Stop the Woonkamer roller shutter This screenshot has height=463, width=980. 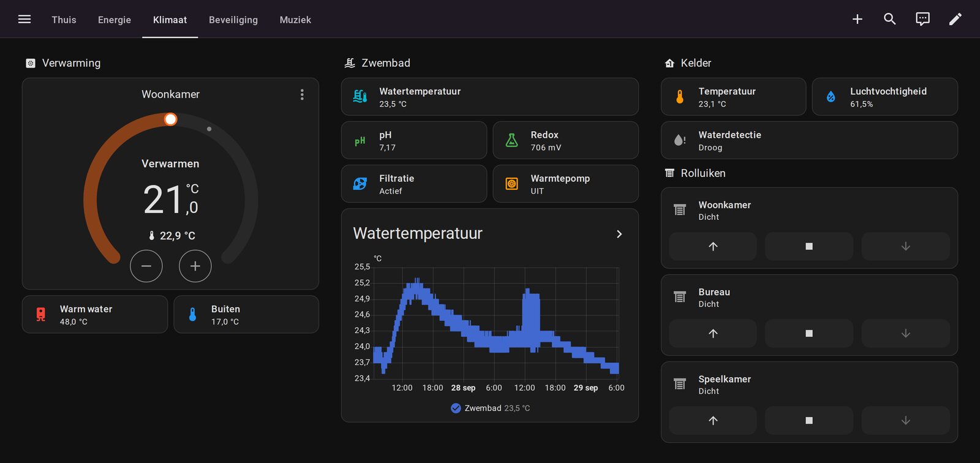809,246
